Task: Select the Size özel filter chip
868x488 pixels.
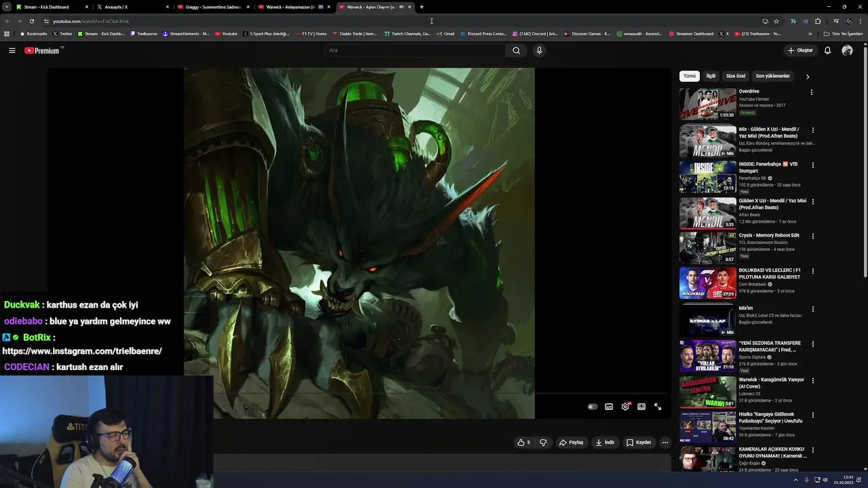Action: point(736,76)
